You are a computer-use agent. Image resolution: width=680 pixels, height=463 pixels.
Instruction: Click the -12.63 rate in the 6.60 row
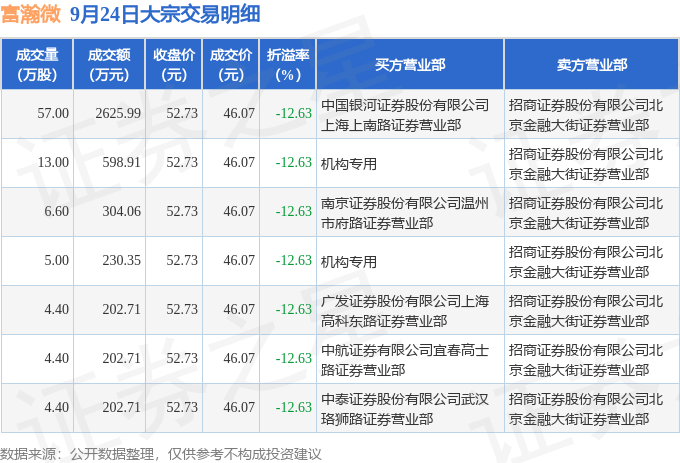[294, 212]
